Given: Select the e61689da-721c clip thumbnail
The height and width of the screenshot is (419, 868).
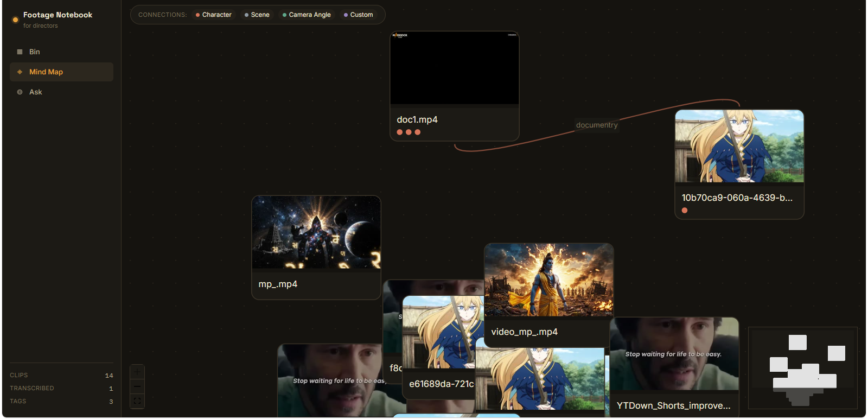Looking at the screenshot, I should (443, 332).
